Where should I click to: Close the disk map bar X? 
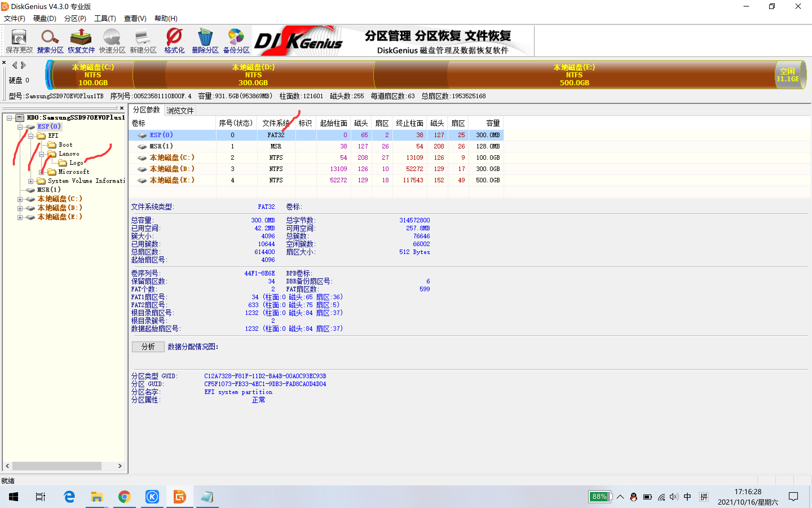(4, 62)
